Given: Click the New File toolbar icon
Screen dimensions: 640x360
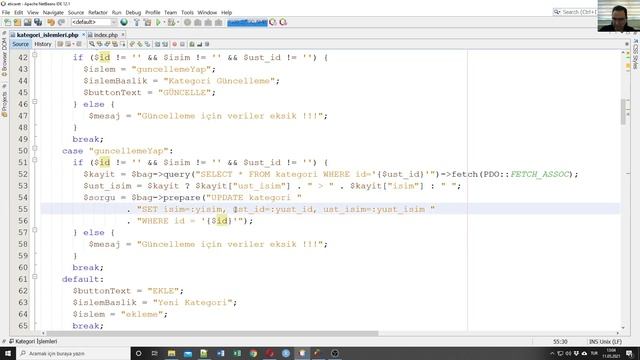Looking at the screenshot, I should point(7,22).
